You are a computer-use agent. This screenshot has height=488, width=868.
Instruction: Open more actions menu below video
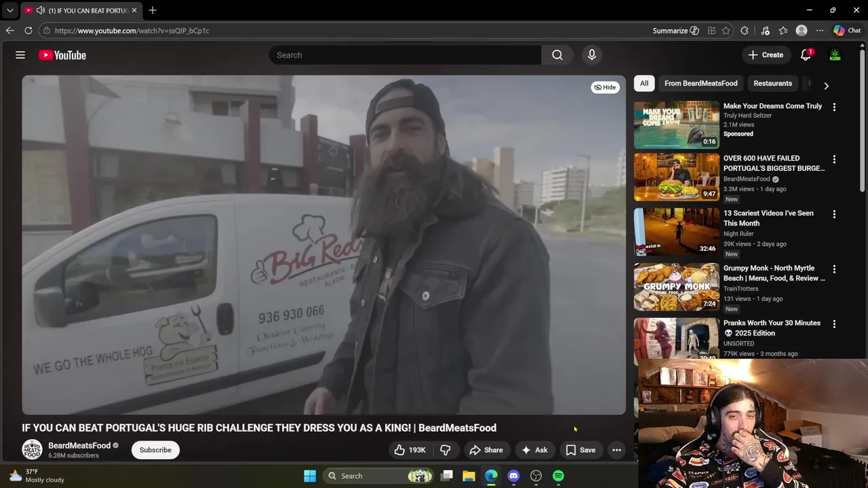pos(616,450)
